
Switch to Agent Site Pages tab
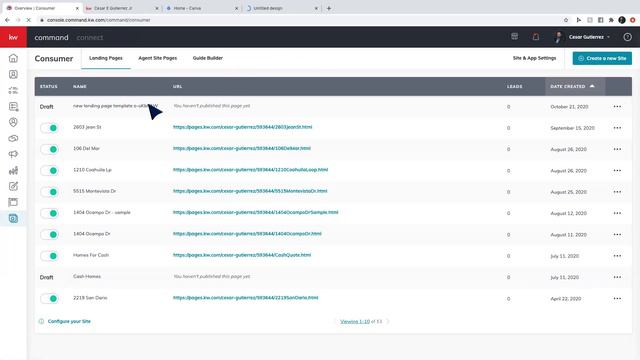tap(158, 58)
